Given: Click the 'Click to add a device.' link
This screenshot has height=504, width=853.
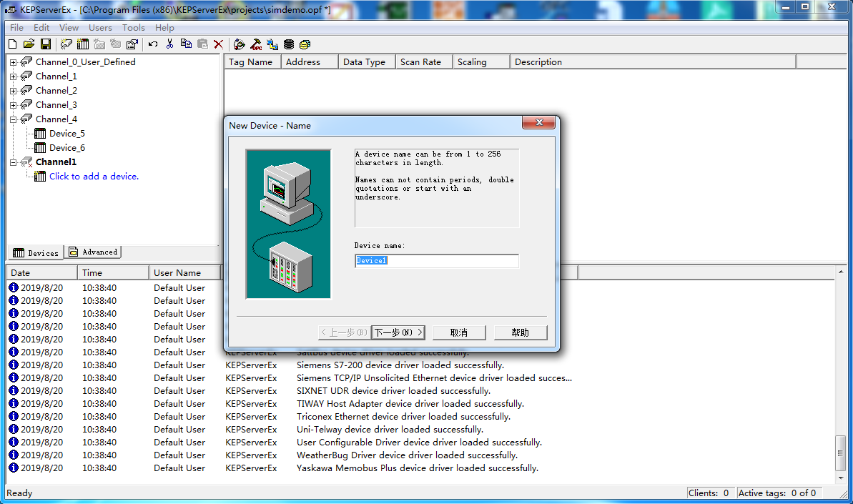Looking at the screenshot, I should coord(94,176).
